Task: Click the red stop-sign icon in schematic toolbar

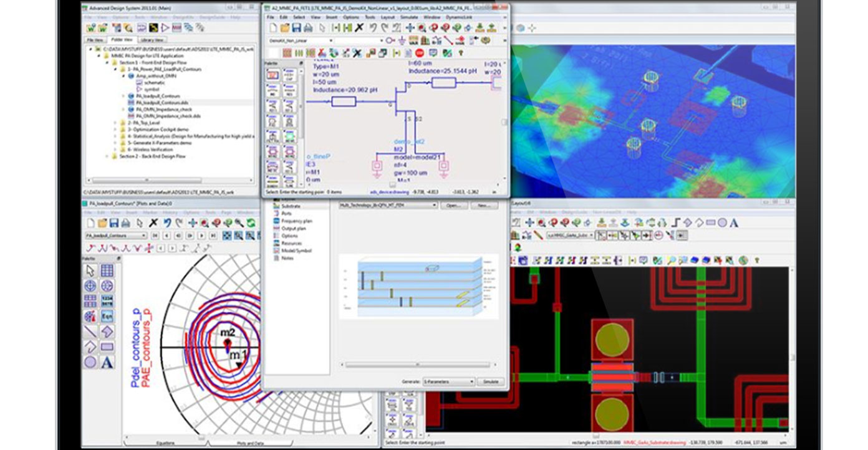Action: 419,53
